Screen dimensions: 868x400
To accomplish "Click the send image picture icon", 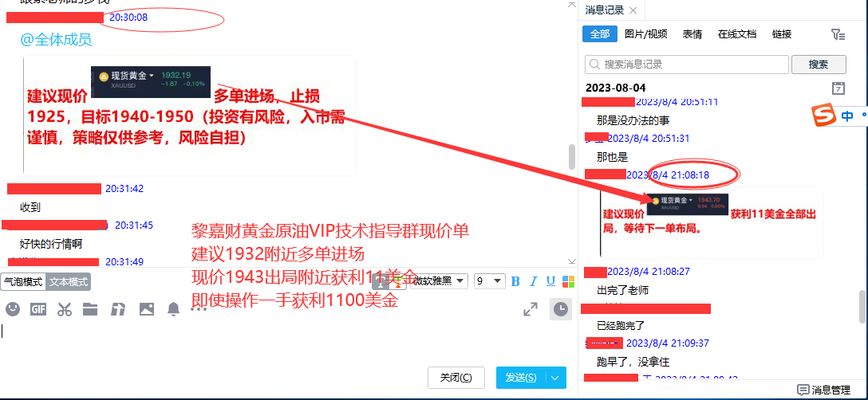I will [146, 309].
